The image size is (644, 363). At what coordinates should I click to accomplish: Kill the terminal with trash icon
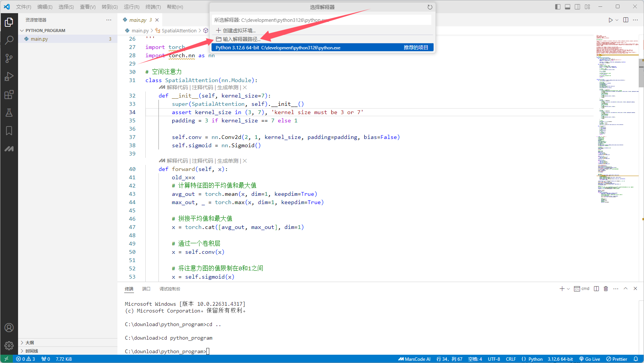tap(606, 289)
